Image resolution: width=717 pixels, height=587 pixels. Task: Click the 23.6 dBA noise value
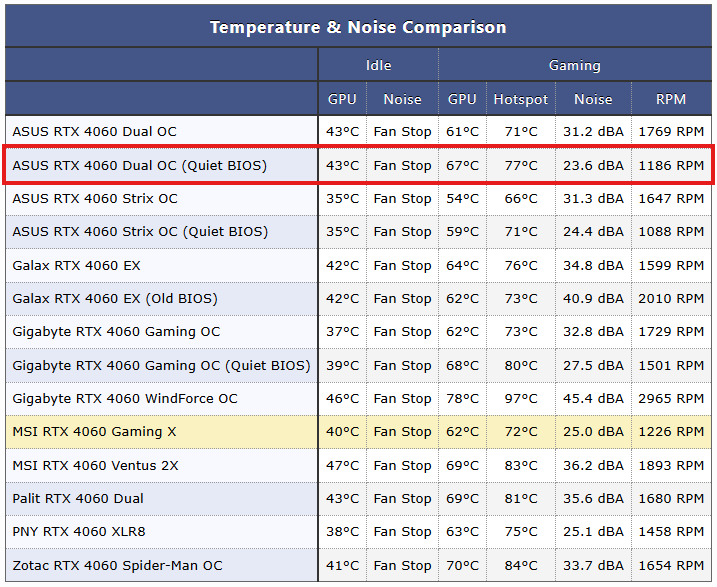click(592, 165)
